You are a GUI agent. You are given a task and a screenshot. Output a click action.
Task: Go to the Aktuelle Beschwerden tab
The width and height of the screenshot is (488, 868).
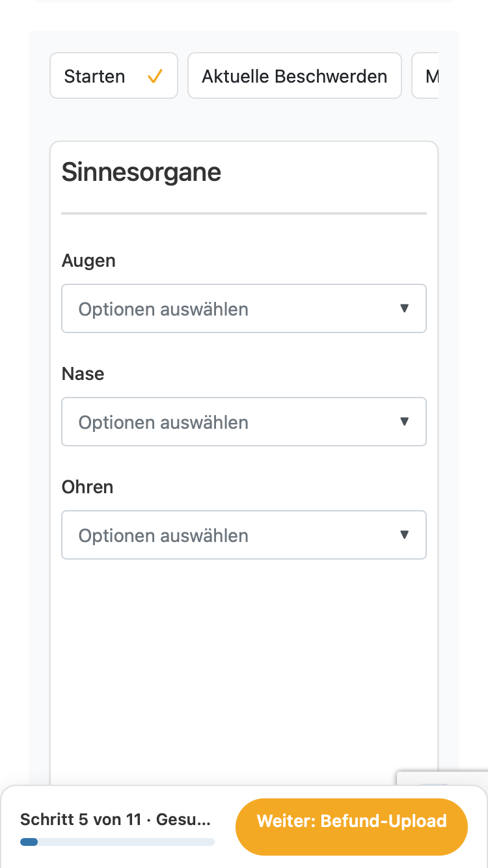(295, 75)
